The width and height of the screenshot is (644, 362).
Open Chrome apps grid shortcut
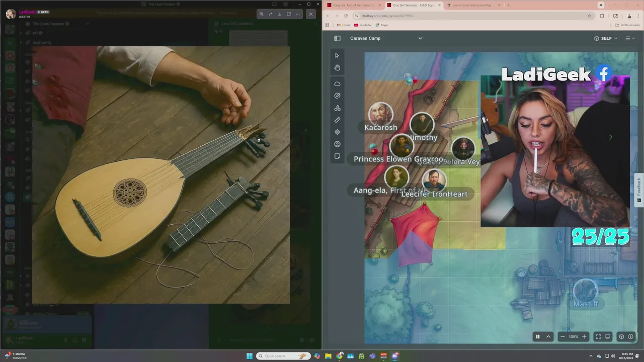[328, 25]
